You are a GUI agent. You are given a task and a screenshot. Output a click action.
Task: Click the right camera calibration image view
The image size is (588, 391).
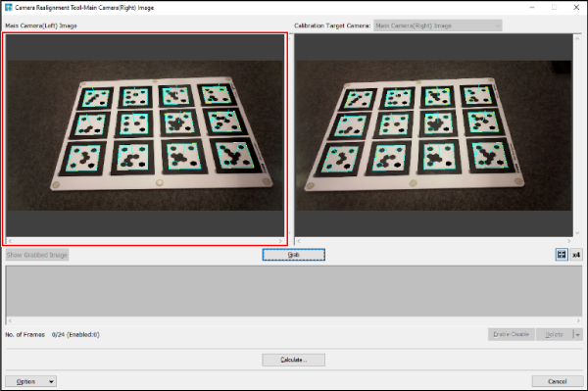coord(434,135)
